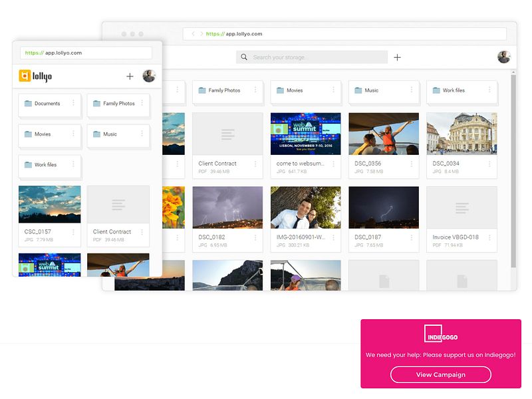The height and width of the screenshot is (399, 532).
Task: Open IMG-20160901 couple photo thumbnail
Action: point(306,207)
